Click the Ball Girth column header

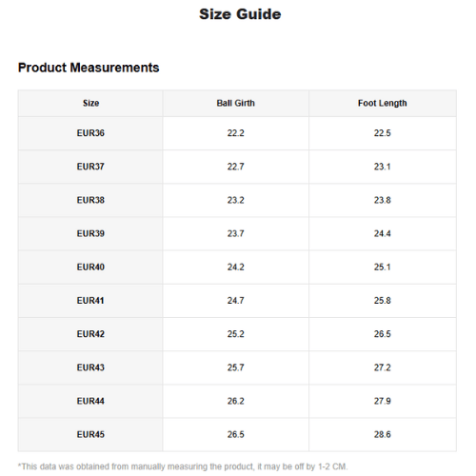(235, 103)
